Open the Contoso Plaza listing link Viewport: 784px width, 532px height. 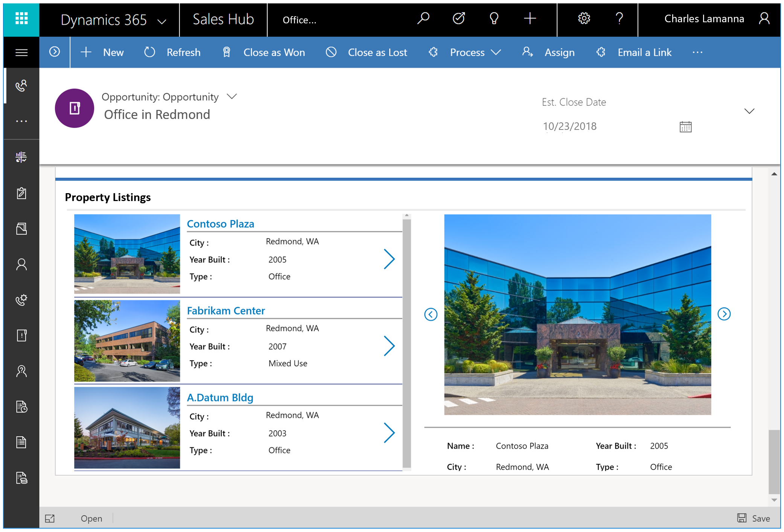(221, 224)
